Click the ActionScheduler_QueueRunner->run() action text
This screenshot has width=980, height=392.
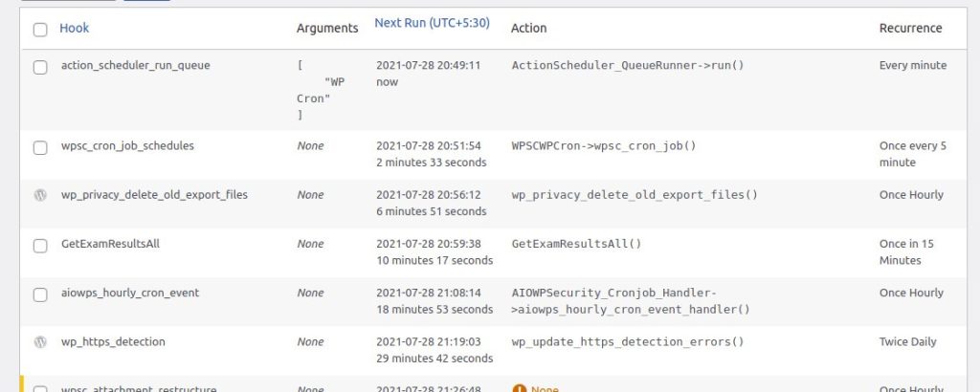click(x=628, y=66)
